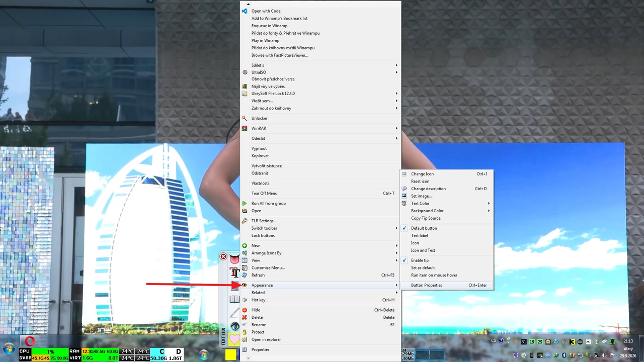Viewport: 644px width, 362px height.
Task: Toggle Run item on mouse hover
Action: point(446,275)
